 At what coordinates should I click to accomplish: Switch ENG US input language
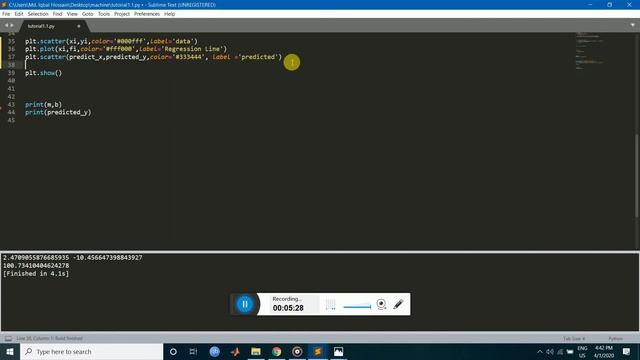click(582, 351)
